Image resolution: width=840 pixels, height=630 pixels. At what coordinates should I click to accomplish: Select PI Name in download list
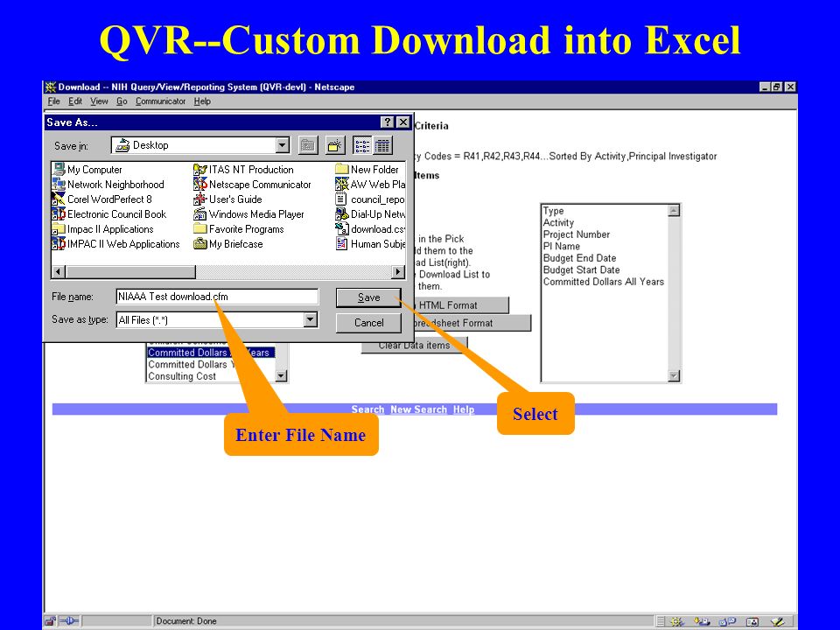[562, 247]
